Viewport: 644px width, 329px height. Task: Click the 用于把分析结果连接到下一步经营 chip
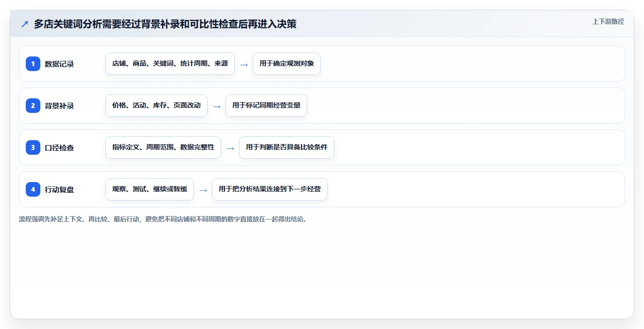[x=270, y=189]
